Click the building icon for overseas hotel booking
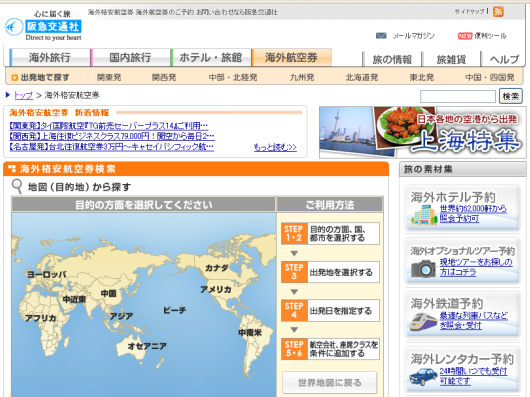 pos(424,214)
